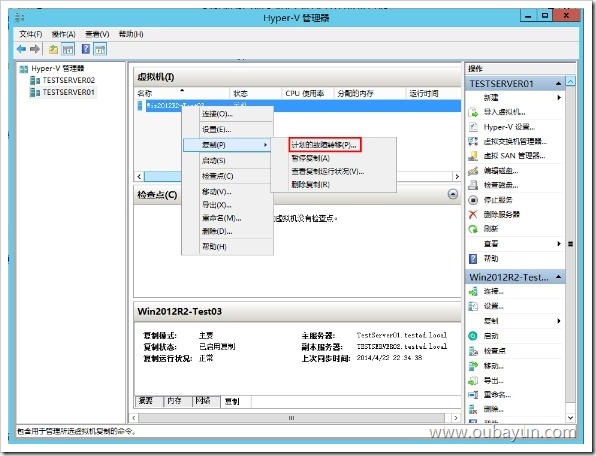This screenshot has width=596, height=456.
Task: Collapse the 检查点(C) panel with round button
Action: click(452, 194)
